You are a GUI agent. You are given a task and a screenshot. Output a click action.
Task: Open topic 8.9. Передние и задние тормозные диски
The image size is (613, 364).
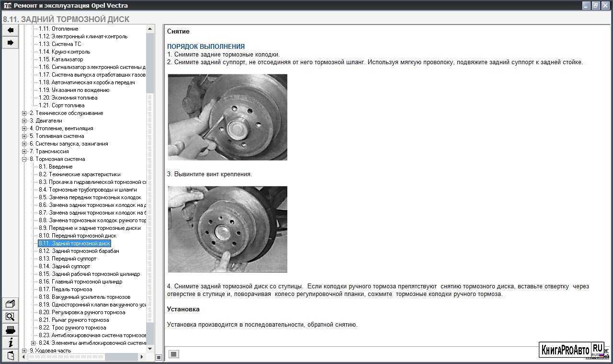pyautogui.click(x=90, y=228)
